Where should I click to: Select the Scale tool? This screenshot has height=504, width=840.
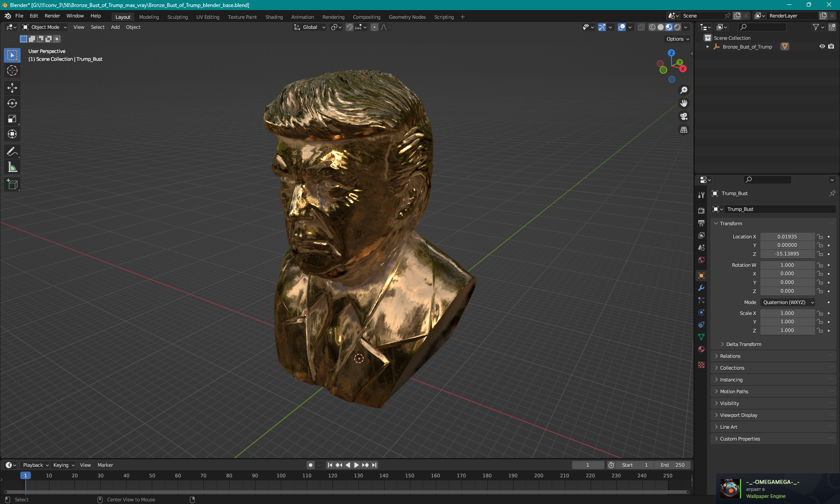click(12, 119)
